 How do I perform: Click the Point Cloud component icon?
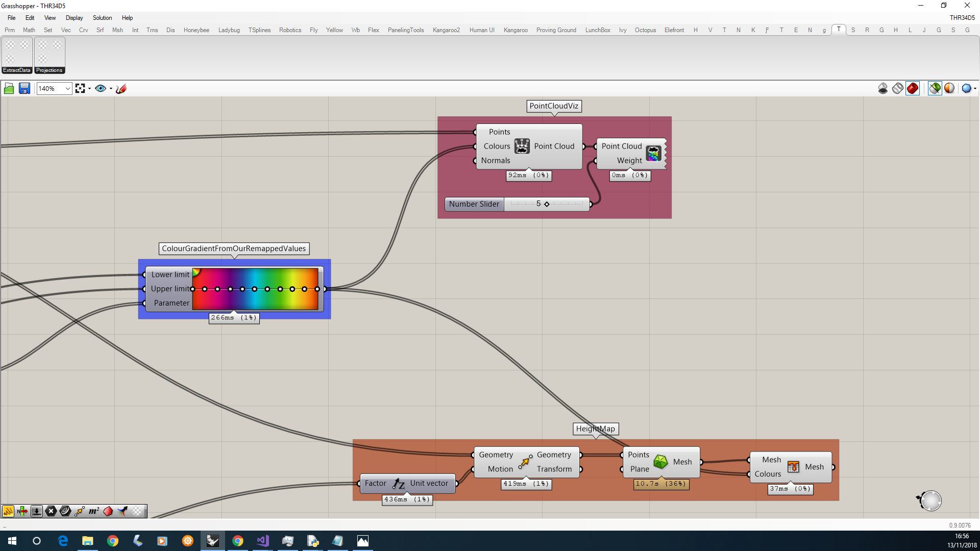click(x=522, y=146)
